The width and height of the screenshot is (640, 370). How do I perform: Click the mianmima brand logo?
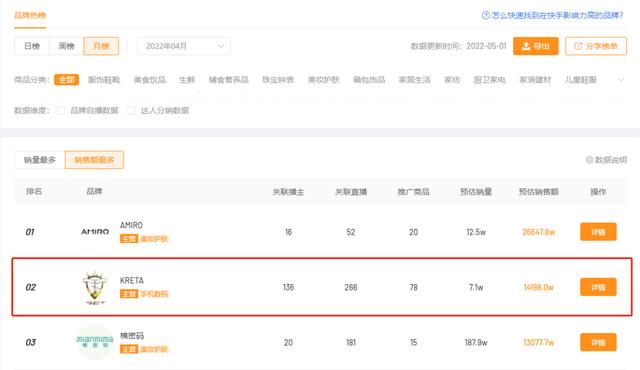click(95, 342)
